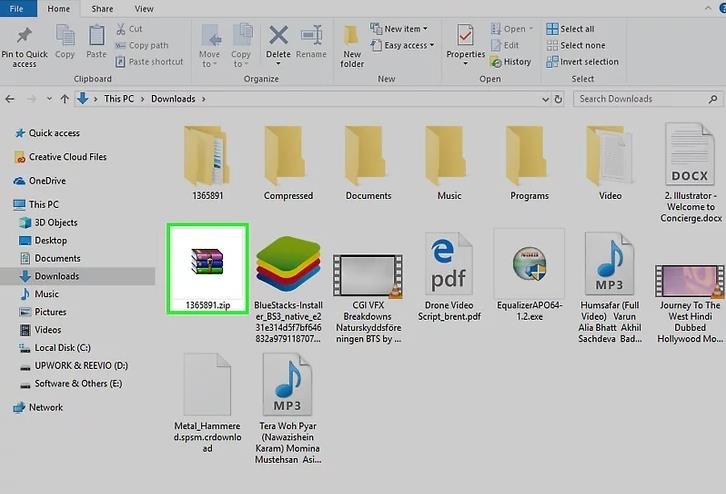Click Select all in ribbon
Image resolution: width=726 pixels, height=494 pixels.
(570, 29)
